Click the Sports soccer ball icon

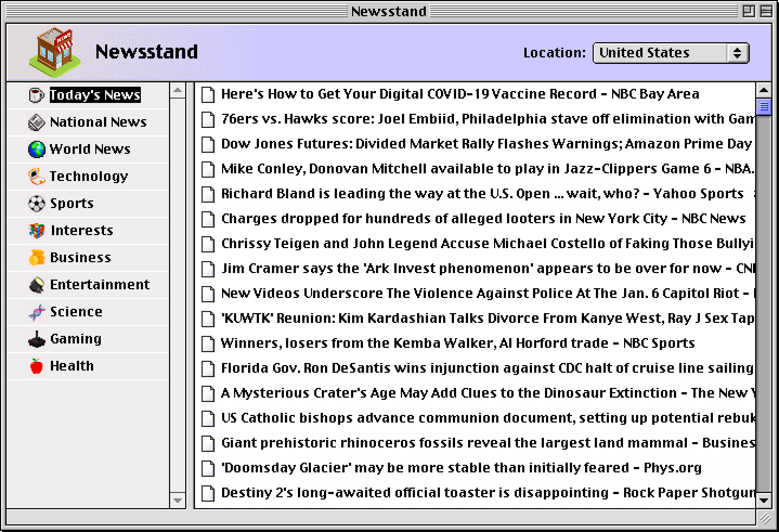35,203
